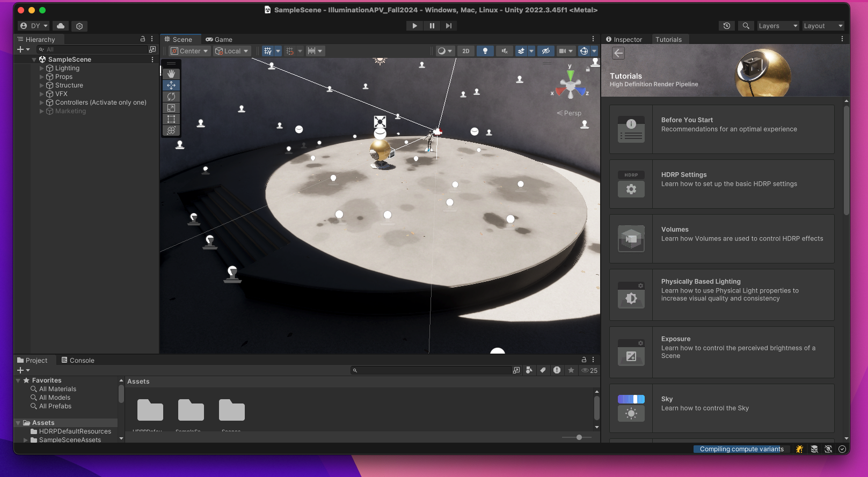
Task: Open the Volumes tutorial
Action: (x=721, y=239)
